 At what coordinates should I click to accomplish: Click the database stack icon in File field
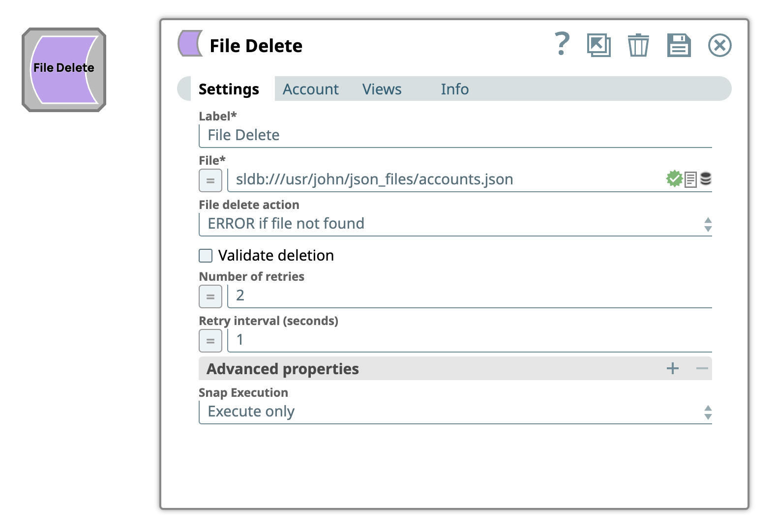(x=706, y=178)
